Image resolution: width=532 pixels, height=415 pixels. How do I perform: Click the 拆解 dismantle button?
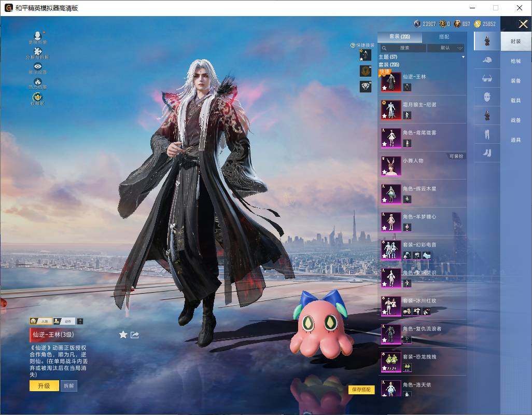click(68, 386)
